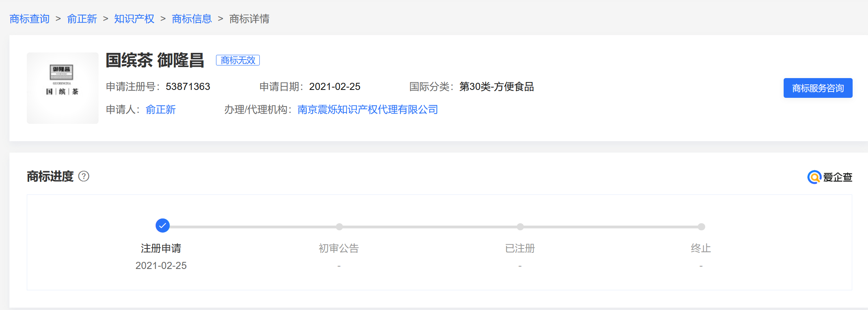Click the 2021-02-25 date under 注册申请

161,266
